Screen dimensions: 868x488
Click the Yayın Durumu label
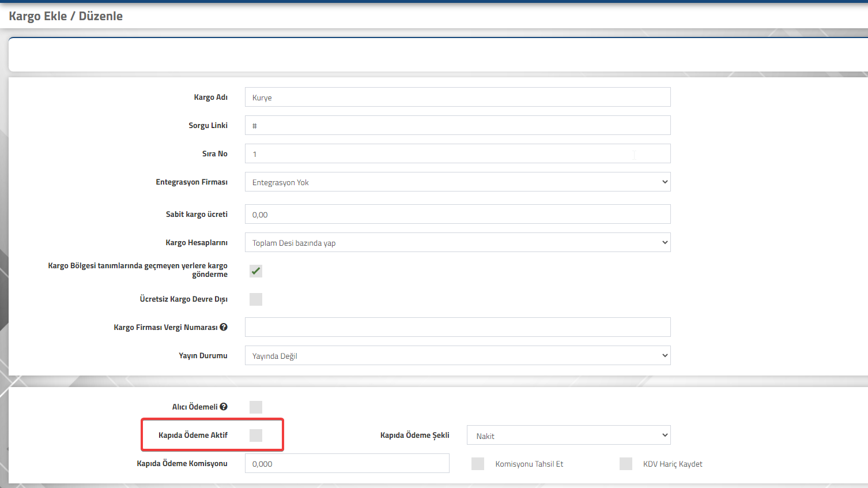click(x=203, y=355)
